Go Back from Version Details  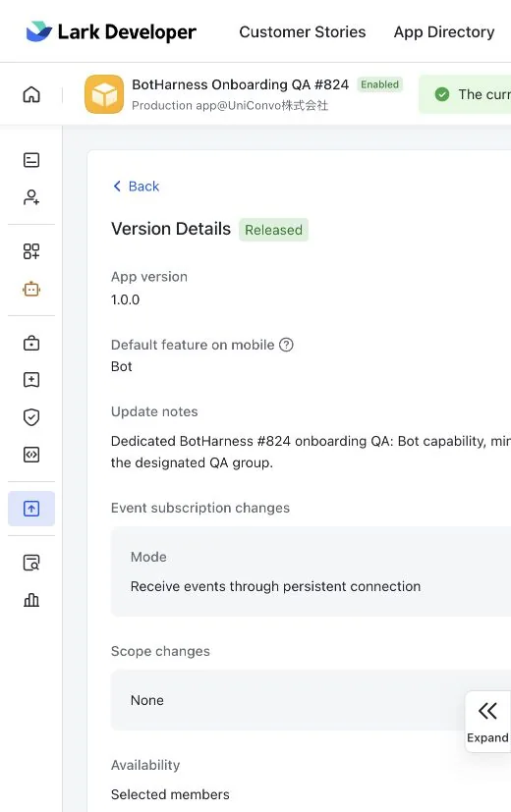pyautogui.click(x=137, y=187)
